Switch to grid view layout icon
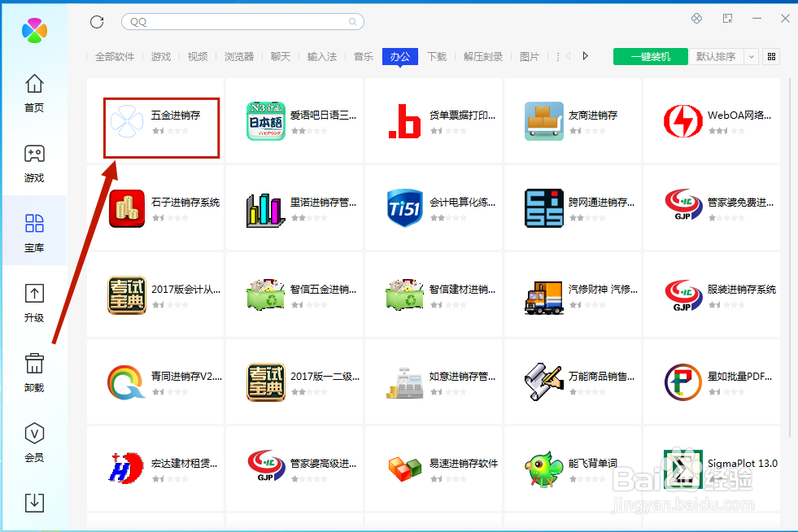Image resolution: width=798 pixels, height=532 pixels. coord(771,56)
